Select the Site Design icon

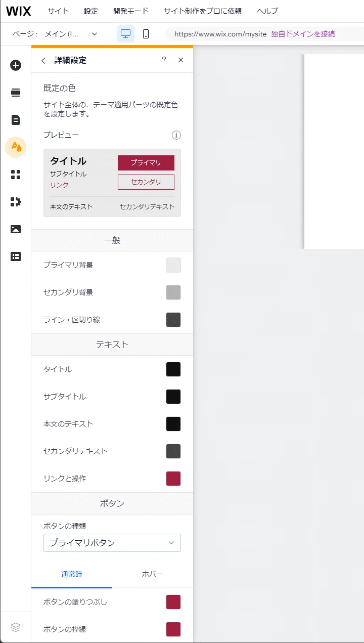(16, 147)
